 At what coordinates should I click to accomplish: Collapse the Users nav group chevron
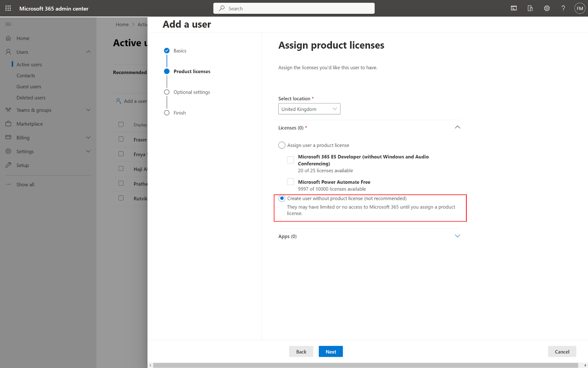click(x=88, y=52)
